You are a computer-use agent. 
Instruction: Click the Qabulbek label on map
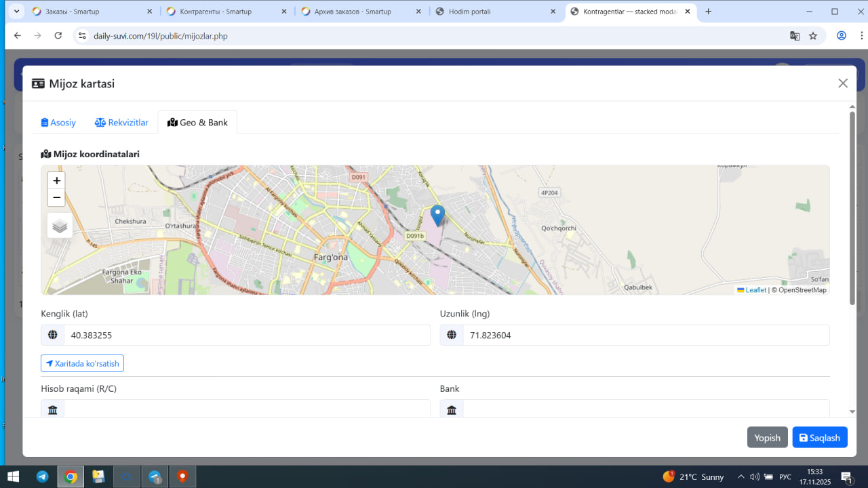[x=638, y=287]
